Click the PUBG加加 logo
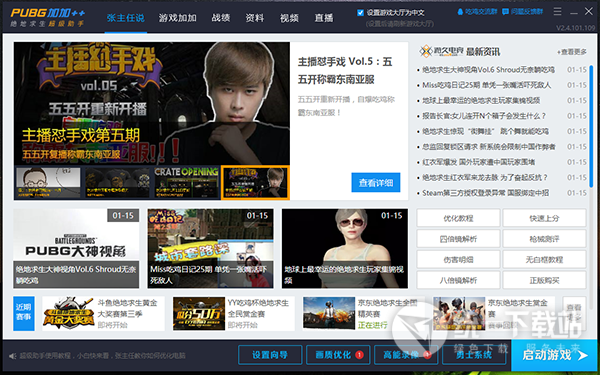Viewport: 600px width, 375px height. [47, 18]
